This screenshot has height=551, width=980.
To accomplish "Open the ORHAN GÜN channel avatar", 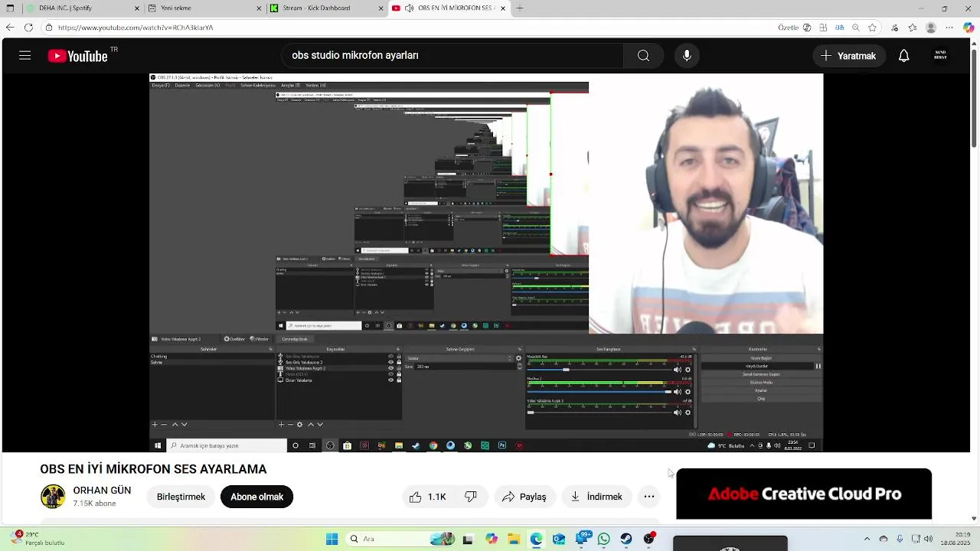I will [53, 497].
